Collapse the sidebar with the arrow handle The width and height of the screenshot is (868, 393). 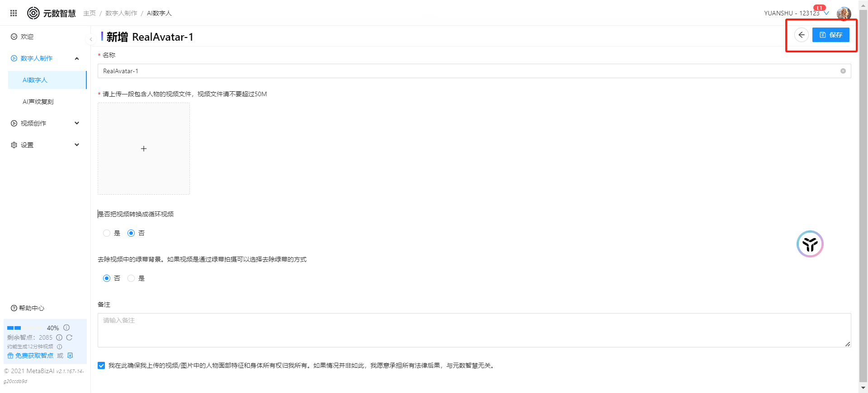(91, 39)
